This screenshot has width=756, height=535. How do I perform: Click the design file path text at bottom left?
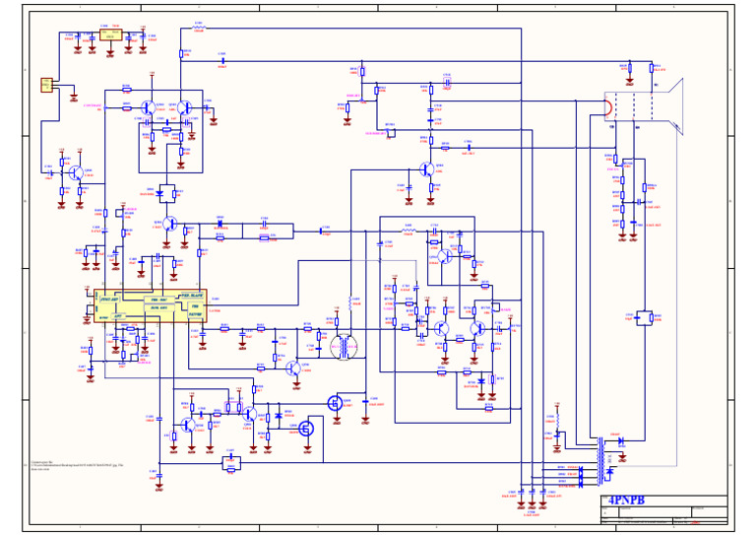77,465
